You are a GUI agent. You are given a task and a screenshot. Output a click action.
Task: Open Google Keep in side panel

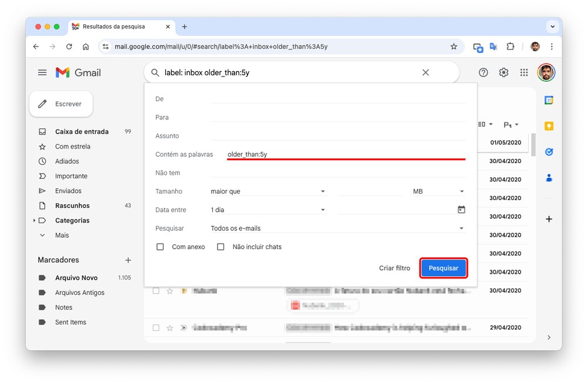[549, 126]
